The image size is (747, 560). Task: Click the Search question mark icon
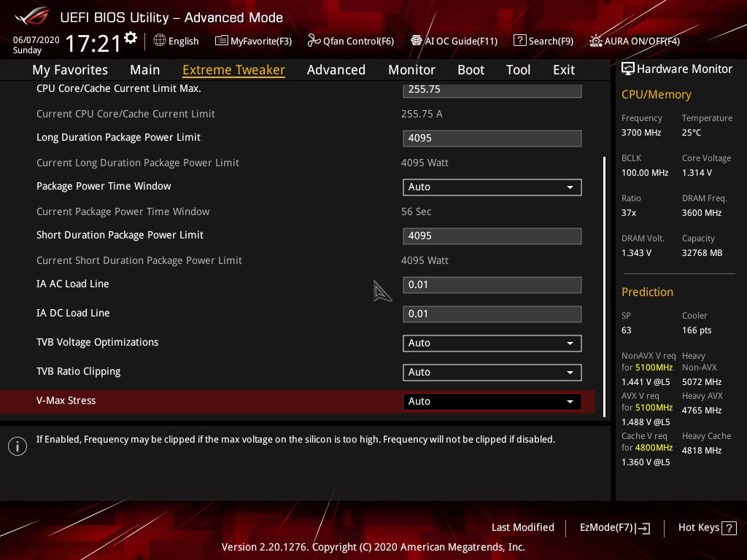tap(519, 41)
